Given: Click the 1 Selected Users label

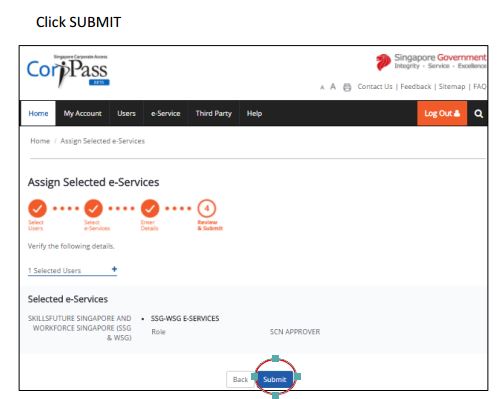Looking at the screenshot, I should (x=54, y=270).
